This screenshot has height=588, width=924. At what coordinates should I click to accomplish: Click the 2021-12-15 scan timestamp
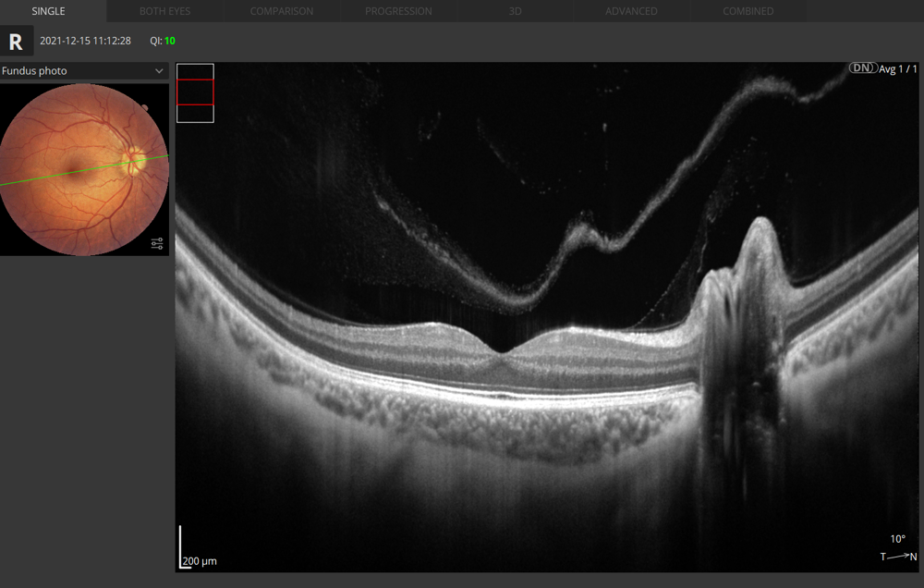pyautogui.click(x=85, y=41)
